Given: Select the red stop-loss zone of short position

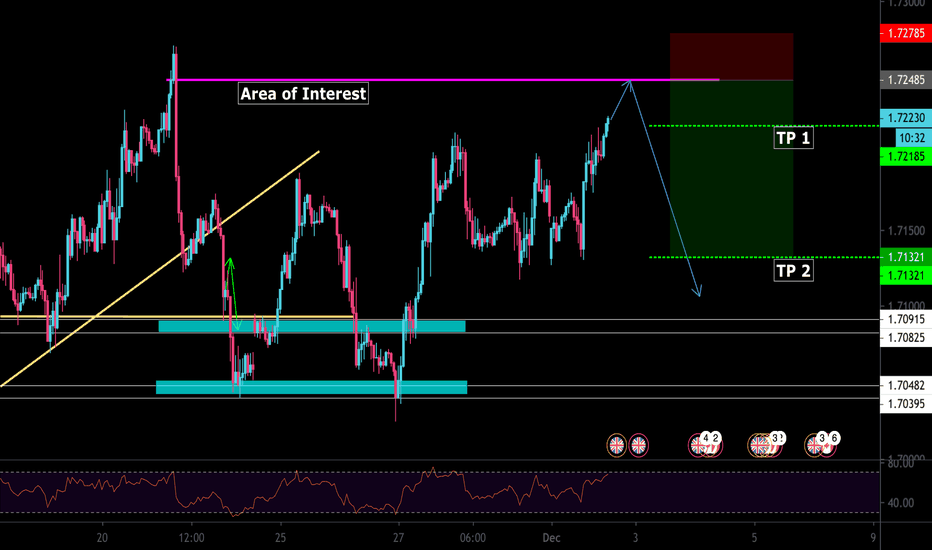Looking at the screenshot, I should 731,56.
